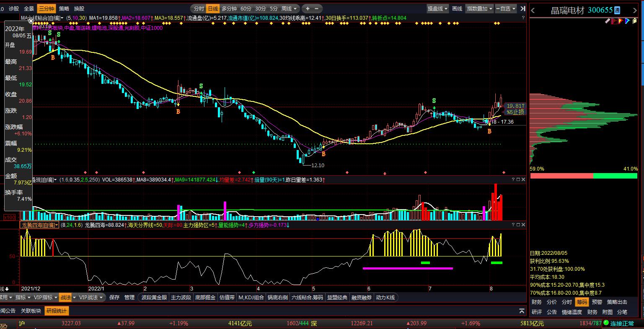Collapse right panel with skip-arrow icon
Screen dimensions: 644x329
pos(522,8)
